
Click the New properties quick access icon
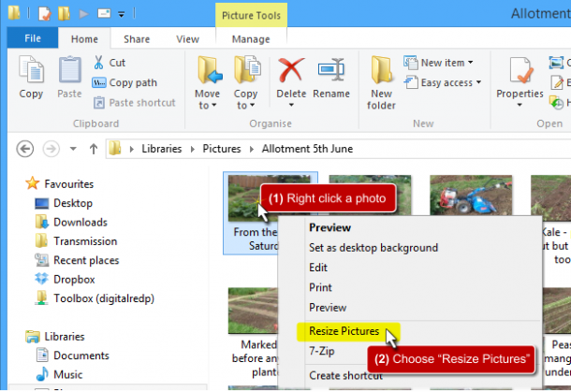tap(45, 13)
